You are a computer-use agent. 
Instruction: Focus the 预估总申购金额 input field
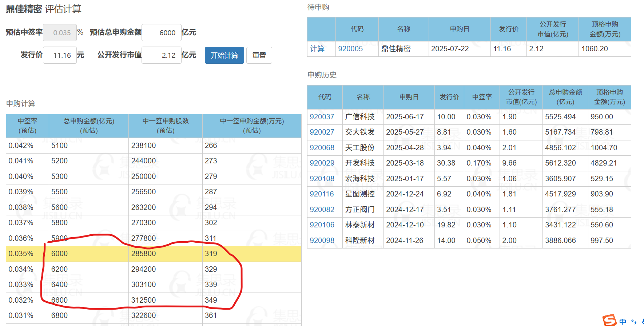(161, 33)
